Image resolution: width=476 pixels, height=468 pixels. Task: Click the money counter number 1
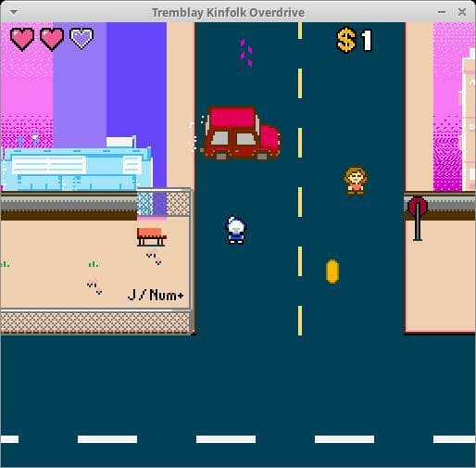click(367, 40)
